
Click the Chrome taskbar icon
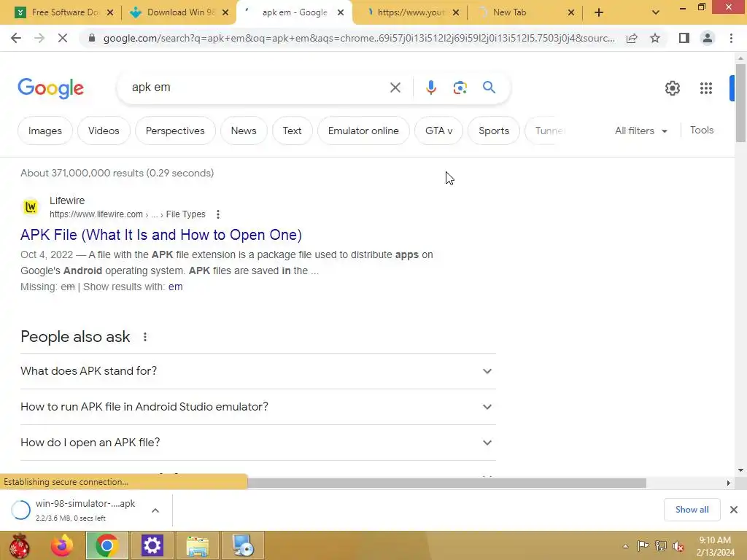[x=107, y=545]
